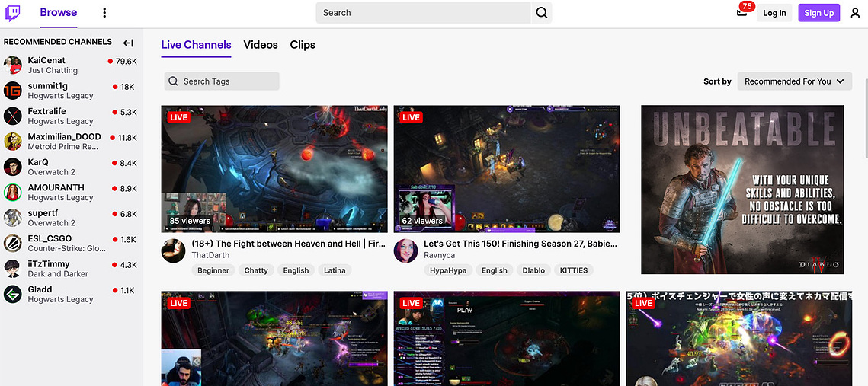The height and width of the screenshot is (386, 868).
Task: Click summit1g's channel avatar
Action: click(13, 90)
